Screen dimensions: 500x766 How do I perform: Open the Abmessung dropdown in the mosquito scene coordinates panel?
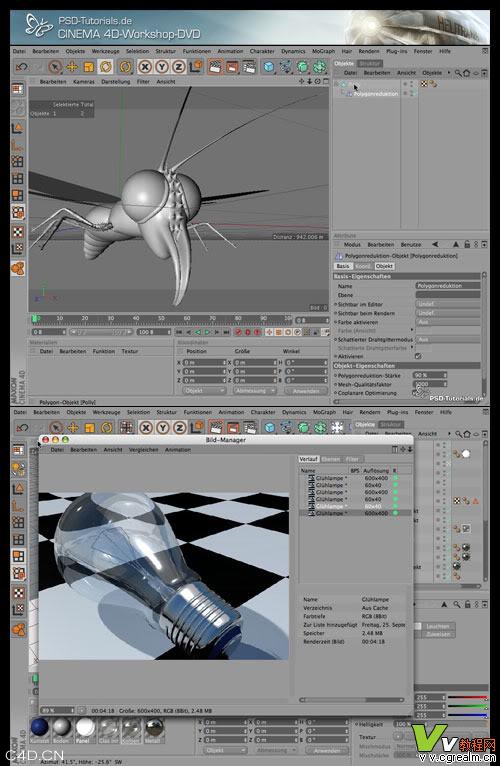pyautogui.click(x=254, y=391)
